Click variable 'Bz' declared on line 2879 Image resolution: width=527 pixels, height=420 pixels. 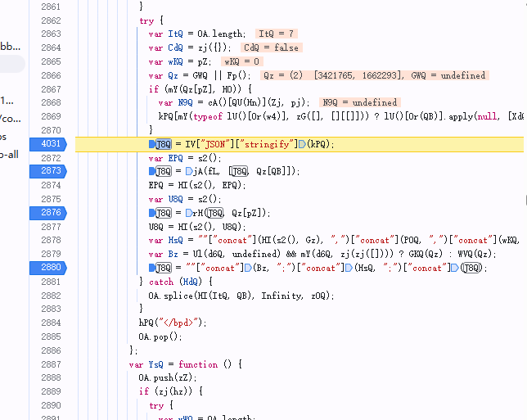tap(173, 255)
